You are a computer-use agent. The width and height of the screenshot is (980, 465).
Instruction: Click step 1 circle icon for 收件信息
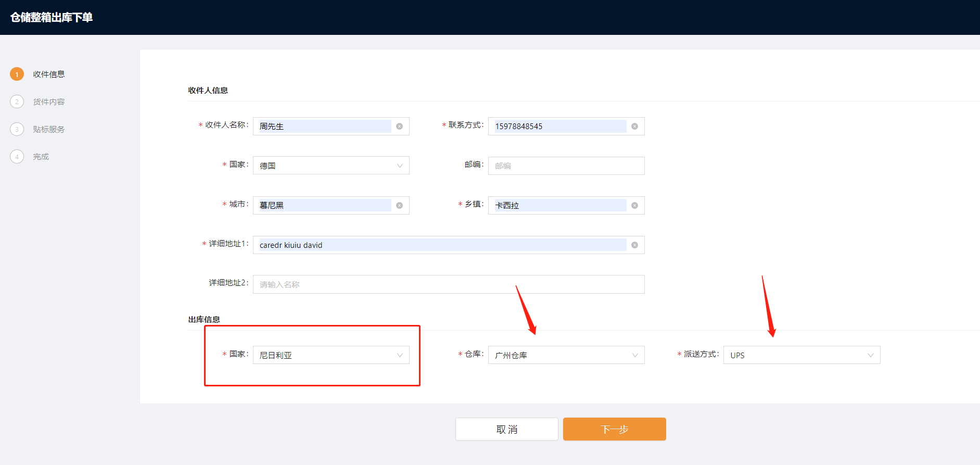pyautogui.click(x=17, y=74)
